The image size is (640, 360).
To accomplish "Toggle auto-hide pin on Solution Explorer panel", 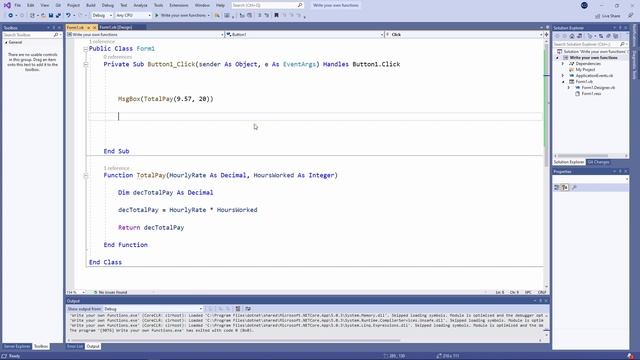I will pyautogui.click(x=620, y=28).
